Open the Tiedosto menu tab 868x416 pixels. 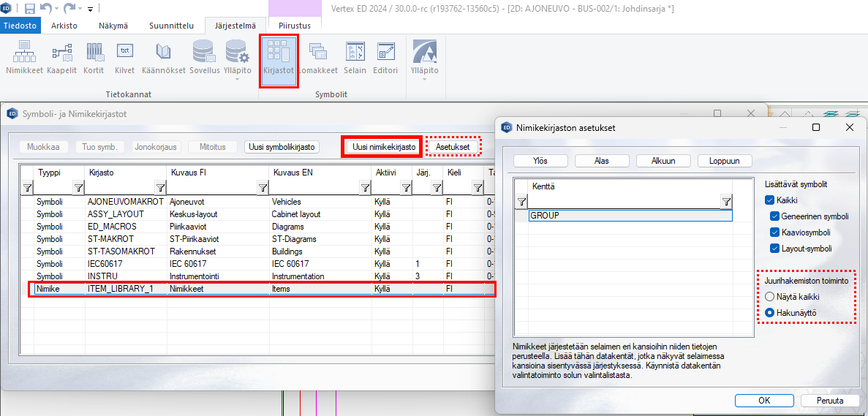point(20,25)
